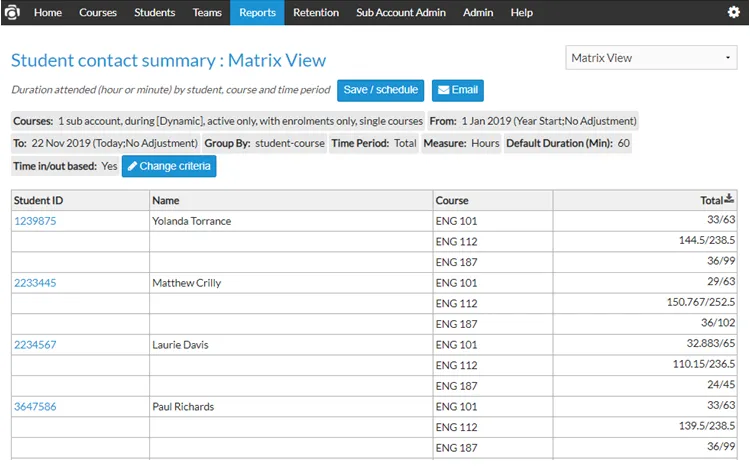Click the Student contact summary heading
The height and width of the screenshot is (466, 750).
point(168,60)
